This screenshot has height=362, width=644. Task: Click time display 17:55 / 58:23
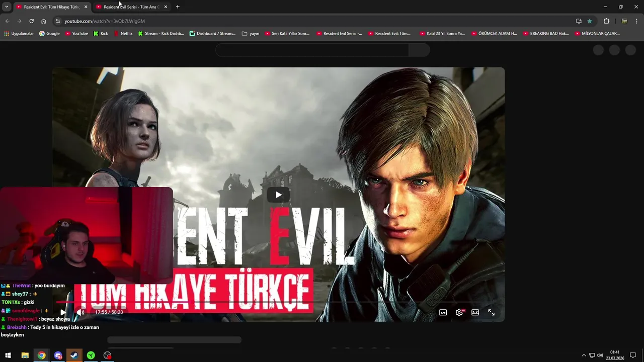coord(109,312)
